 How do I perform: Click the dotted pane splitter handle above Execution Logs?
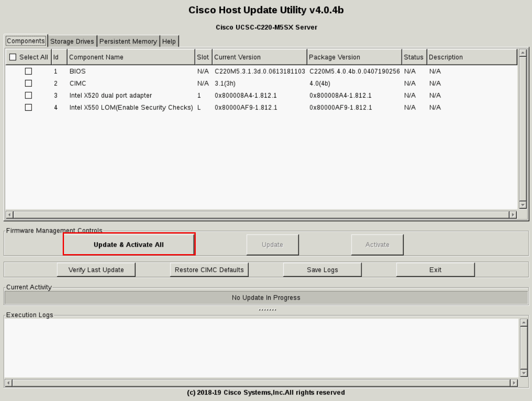[x=267, y=310]
